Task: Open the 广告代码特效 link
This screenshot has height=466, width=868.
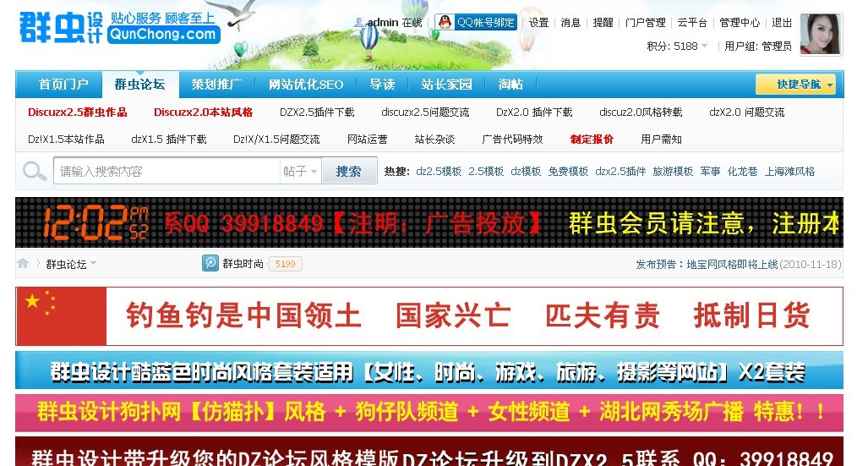Action: [513, 139]
